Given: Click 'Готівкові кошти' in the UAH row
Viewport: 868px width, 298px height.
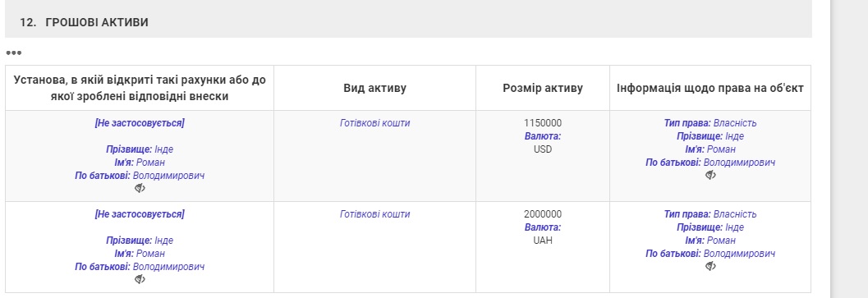Looking at the screenshot, I should click(x=374, y=214).
